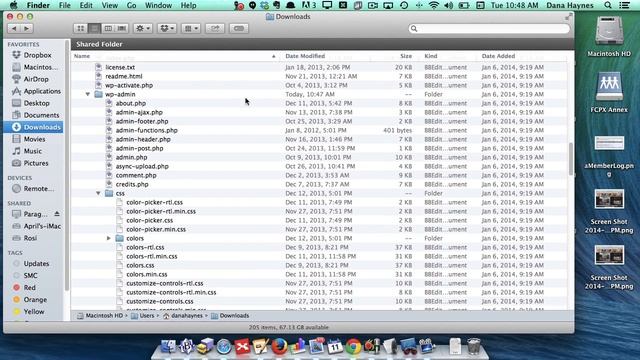Sort by the Name column header
The width and height of the screenshot is (640, 360).
[176, 56]
